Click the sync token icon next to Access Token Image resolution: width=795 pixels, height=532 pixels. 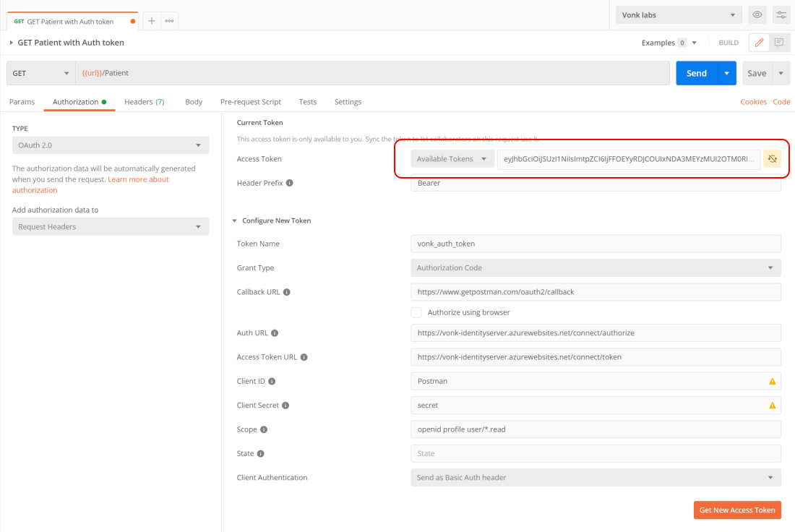coord(772,159)
